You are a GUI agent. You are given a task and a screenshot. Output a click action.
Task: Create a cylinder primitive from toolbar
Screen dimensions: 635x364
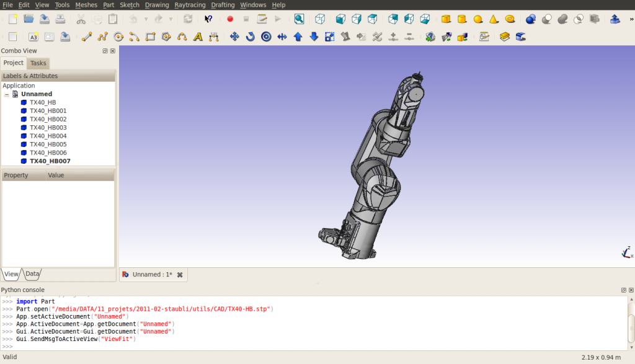point(461,19)
